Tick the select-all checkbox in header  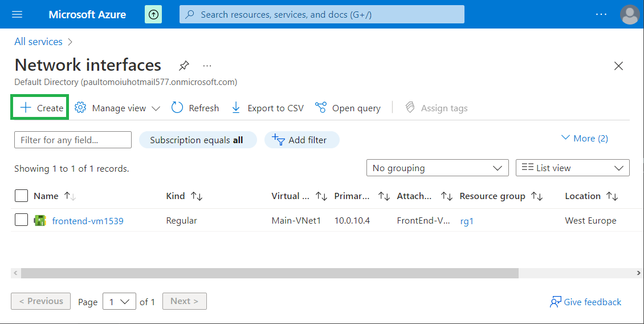(21, 196)
